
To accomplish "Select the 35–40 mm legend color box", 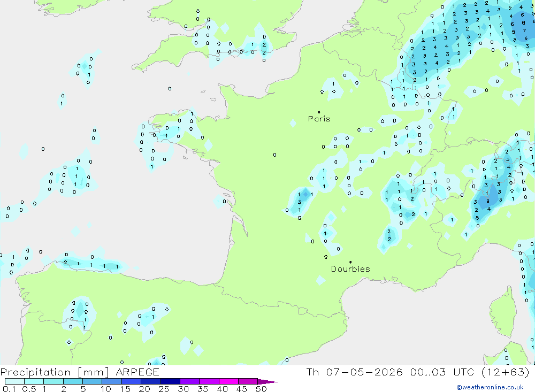I will 209,381.
